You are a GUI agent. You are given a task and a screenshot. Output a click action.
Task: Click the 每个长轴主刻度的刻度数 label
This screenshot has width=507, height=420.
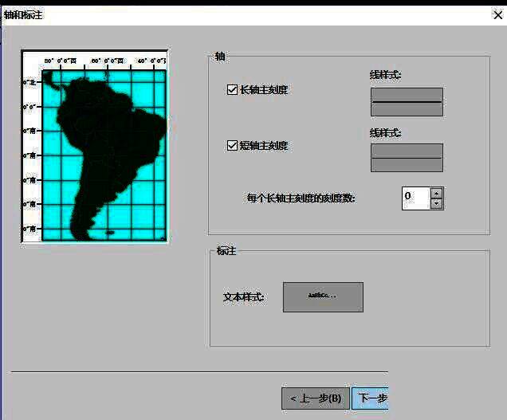coord(301,198)
